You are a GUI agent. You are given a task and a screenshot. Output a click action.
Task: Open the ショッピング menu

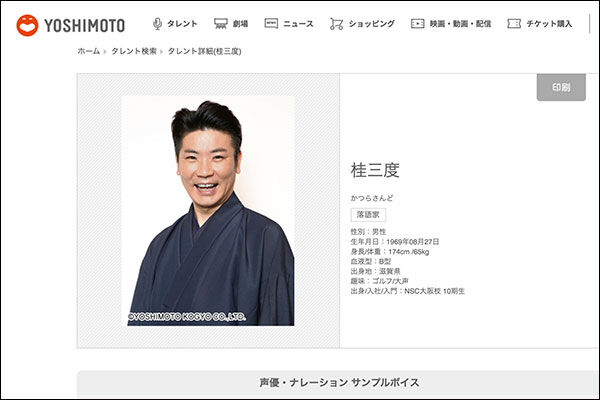coord(371,24)
